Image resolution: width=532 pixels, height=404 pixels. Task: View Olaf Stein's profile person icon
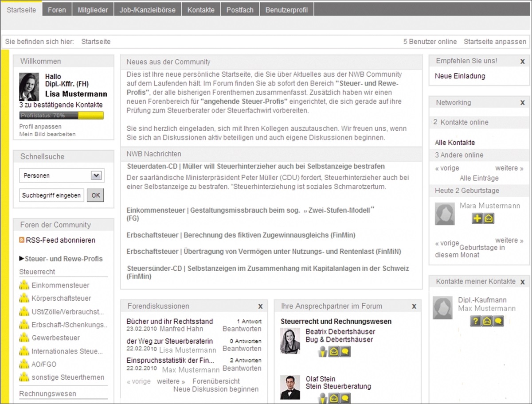click(x=323, y=398)
